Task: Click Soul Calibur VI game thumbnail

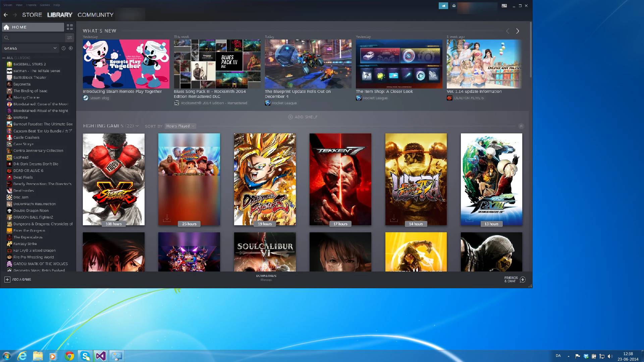Action: coord(265,252)
